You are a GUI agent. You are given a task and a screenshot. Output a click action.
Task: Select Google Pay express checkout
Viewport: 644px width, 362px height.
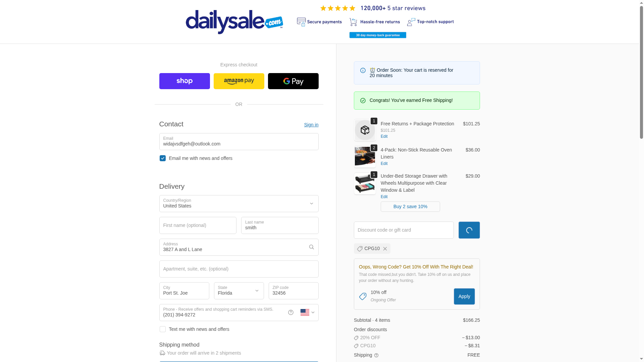point(293,81)
